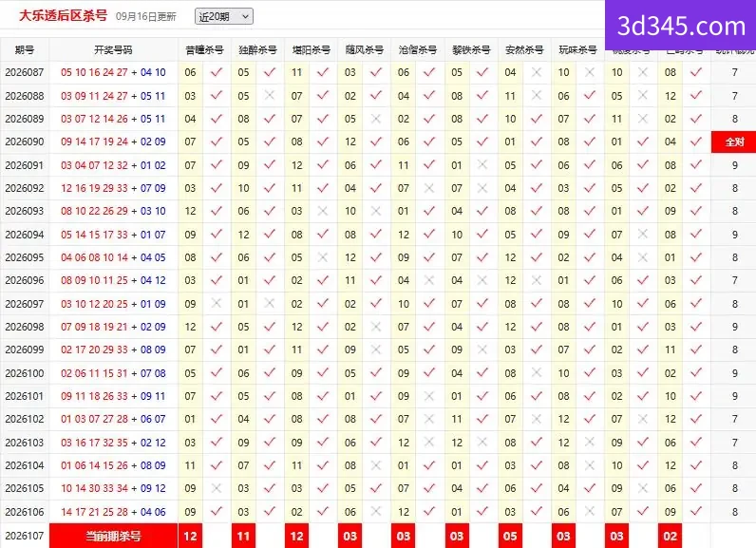The height and width of the screenshot is (548, 756).
Task: Click red check mark beside 06 under 昔瞳杀号, row 2026087
Action: point(217,72)
